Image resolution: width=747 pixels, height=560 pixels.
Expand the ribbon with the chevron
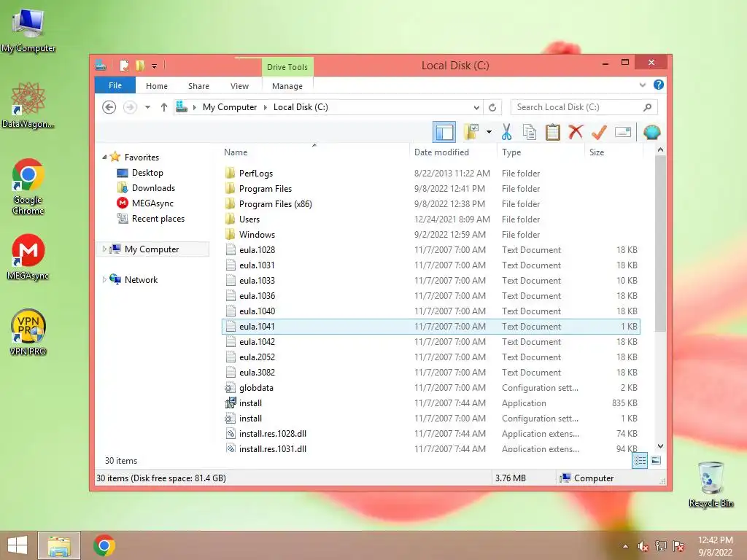point(642,85)
